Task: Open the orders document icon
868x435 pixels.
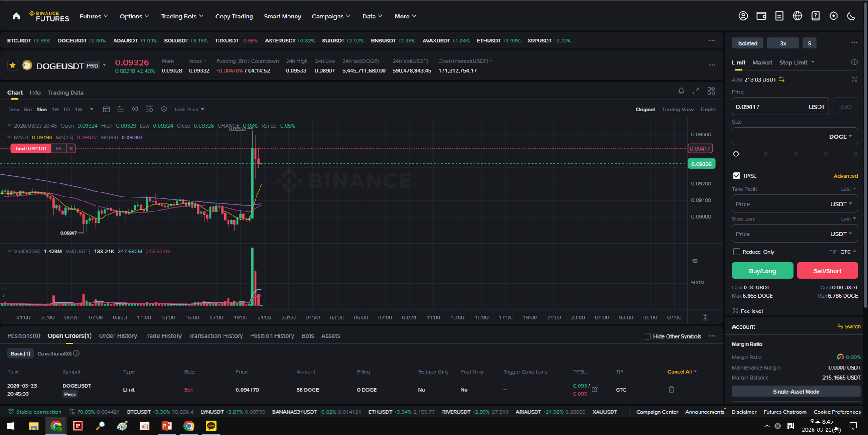Action: pyautogui.click(x=779, y=16)
